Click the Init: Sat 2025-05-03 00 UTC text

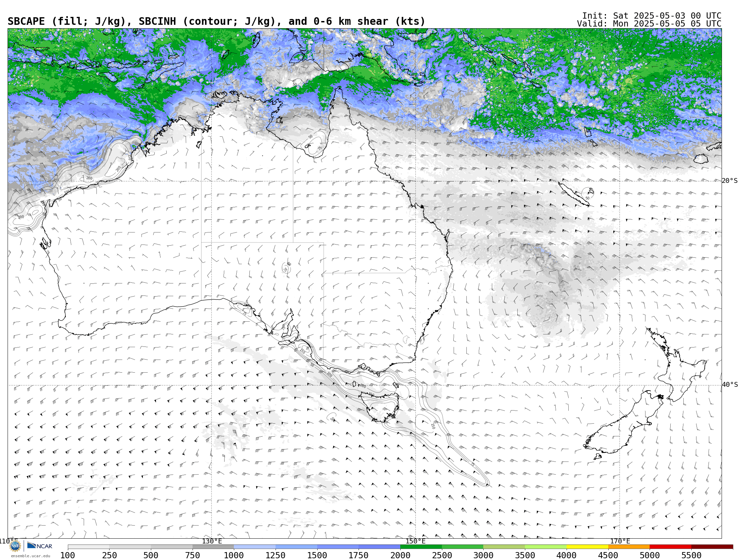pyautogui.click(x=652, y=16)
